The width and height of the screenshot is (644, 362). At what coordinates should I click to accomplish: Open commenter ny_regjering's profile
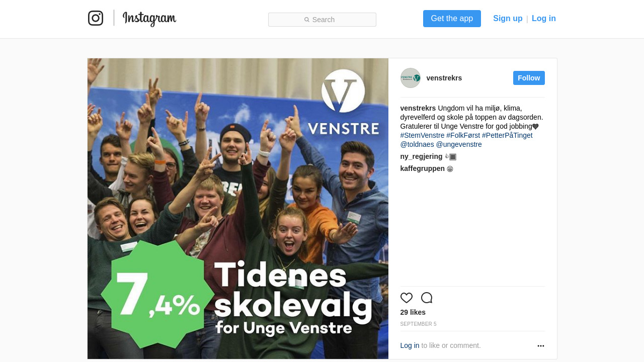422,156
